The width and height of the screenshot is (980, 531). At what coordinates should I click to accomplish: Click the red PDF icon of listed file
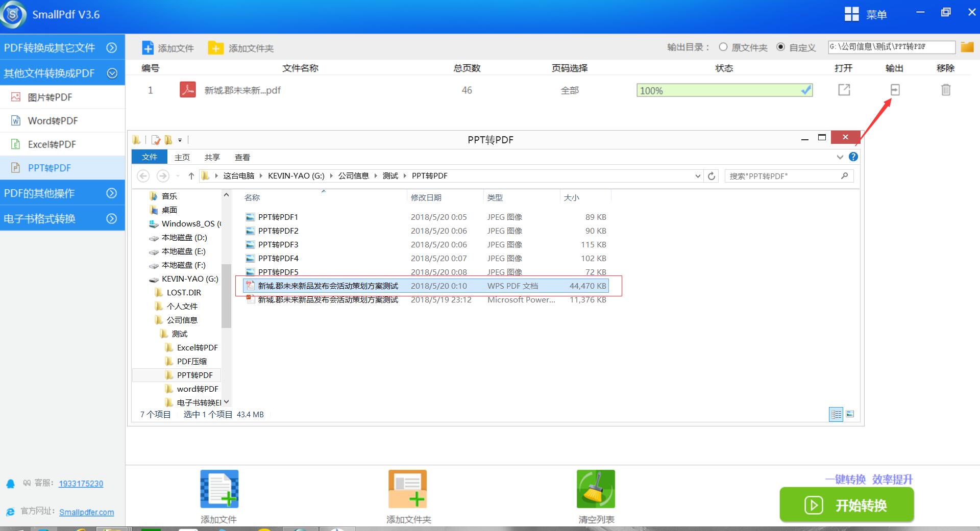coord(188,90)
